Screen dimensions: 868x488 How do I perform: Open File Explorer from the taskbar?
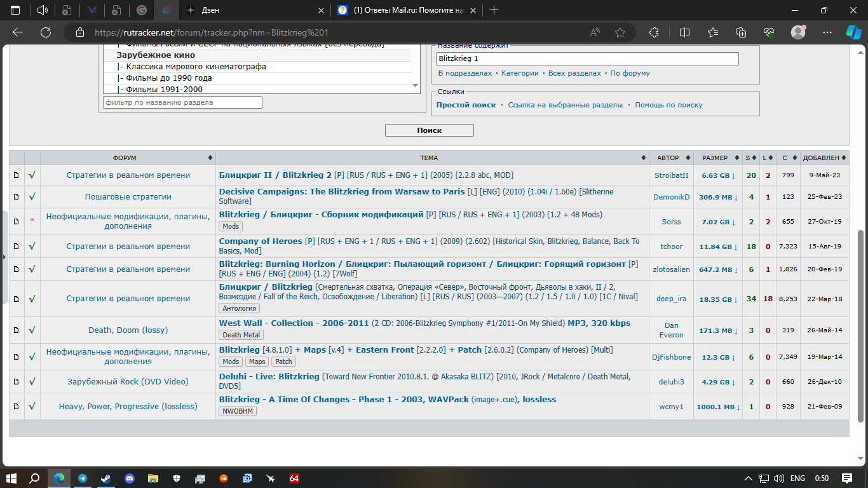tap(153, 478)
